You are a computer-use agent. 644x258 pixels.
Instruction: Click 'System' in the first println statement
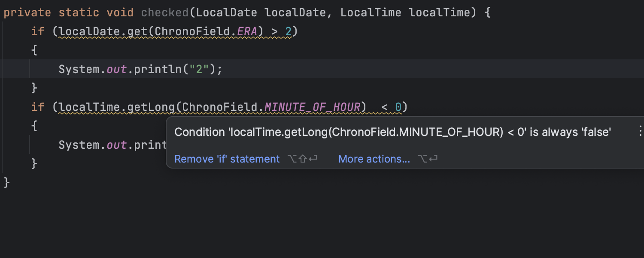pos(79,69)
